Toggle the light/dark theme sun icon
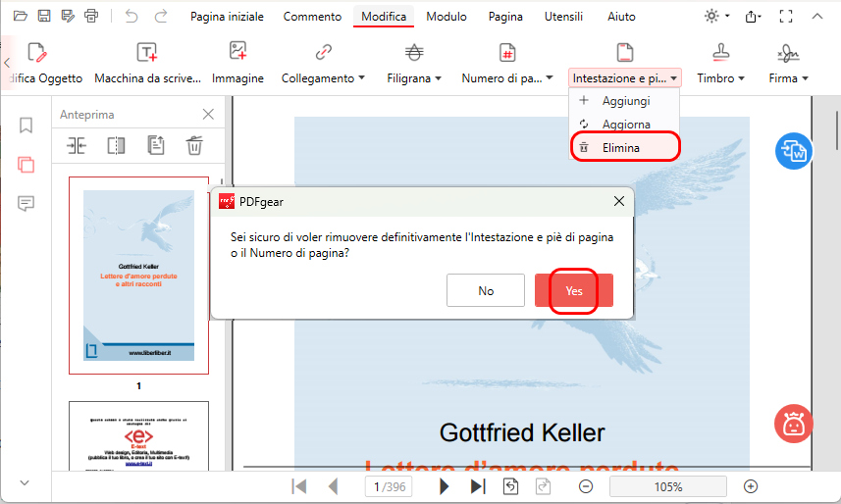 pyautogui.click(x=711, y=17)
